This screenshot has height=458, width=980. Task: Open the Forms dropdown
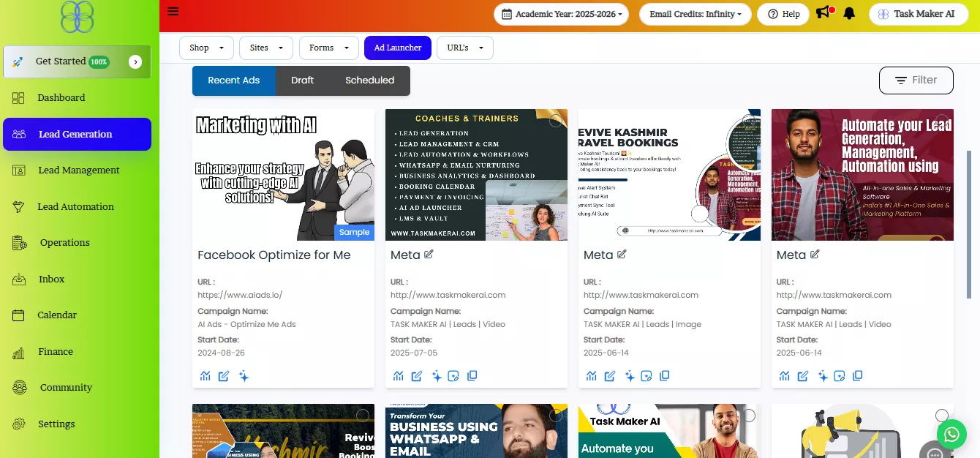pos(329,48)
